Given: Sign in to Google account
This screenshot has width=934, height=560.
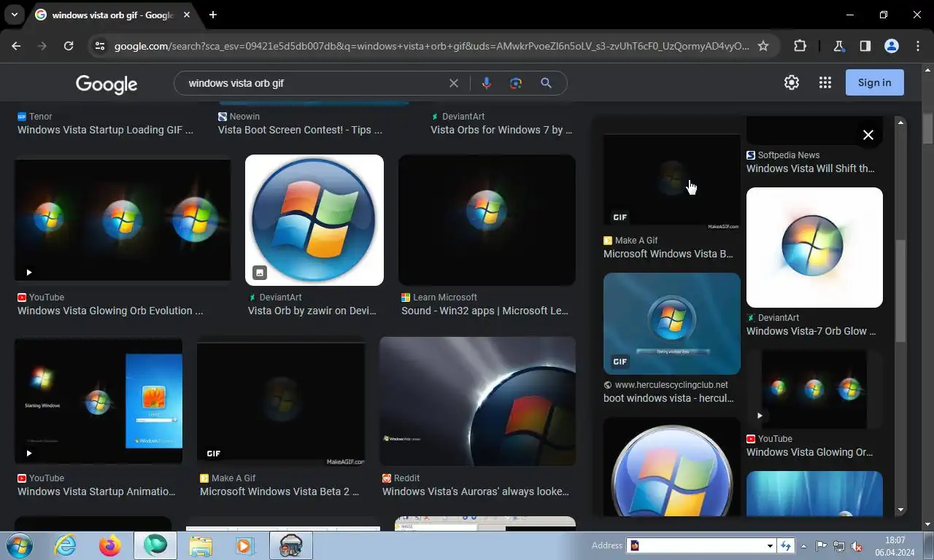Looking at the screenshot, I should coord(874,82).
